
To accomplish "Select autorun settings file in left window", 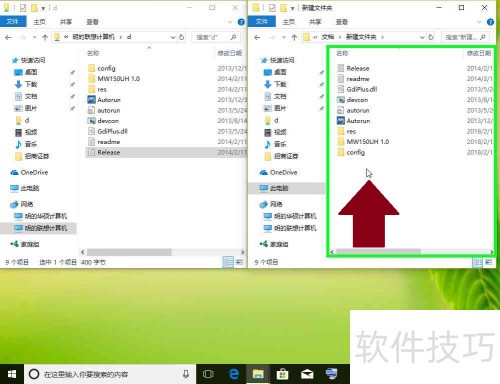I will pos(104,110).
